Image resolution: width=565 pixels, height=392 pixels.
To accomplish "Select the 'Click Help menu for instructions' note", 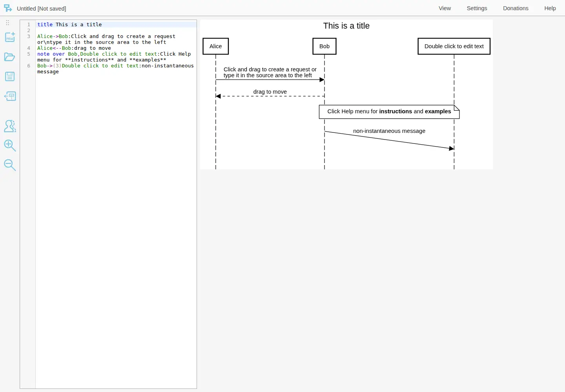I will pyautogui.click(x=389, y=112).
